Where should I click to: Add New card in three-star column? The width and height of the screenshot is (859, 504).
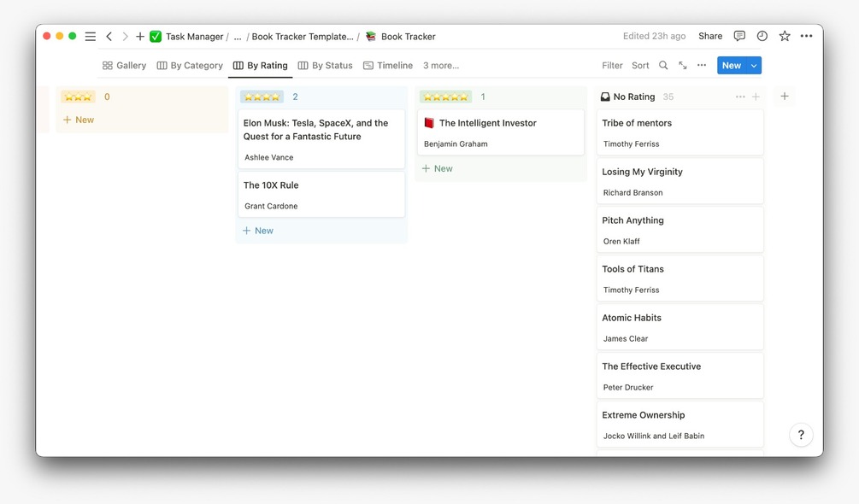click(x=79, y=120)
